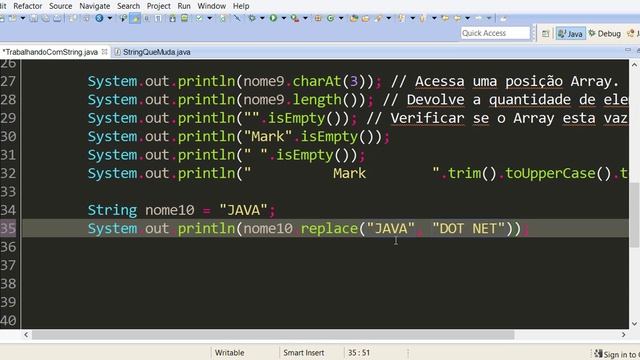The height and width of the screenshot is (360, 640).
Task: Click the Next Annotation toolbar icon
Action: click(401, 18)
